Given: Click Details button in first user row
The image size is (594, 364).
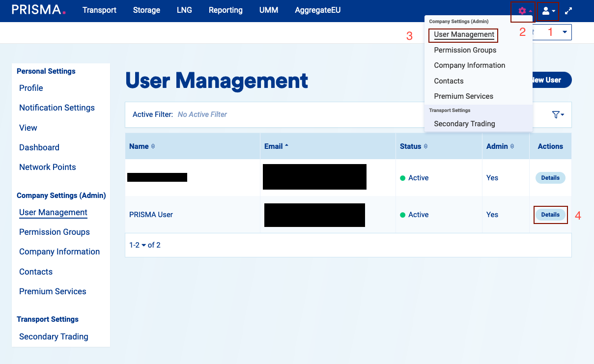Looking at the screenshot, I should 550,178.
